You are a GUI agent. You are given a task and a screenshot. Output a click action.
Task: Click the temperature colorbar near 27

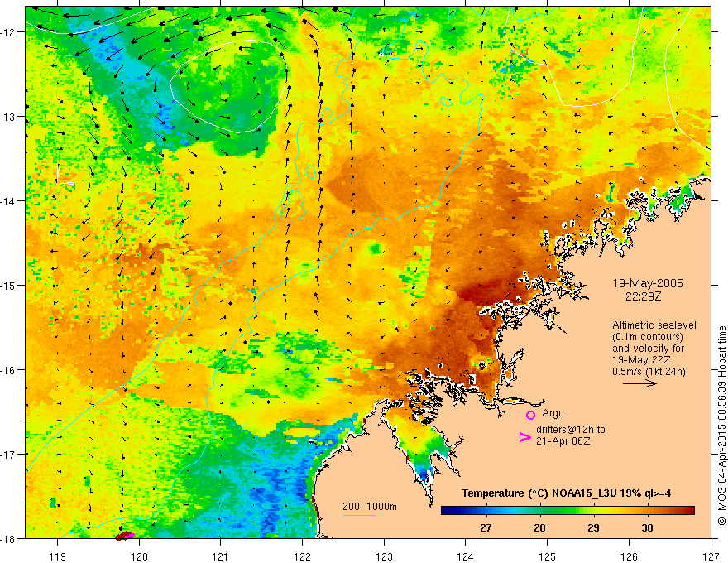[x=486, y=511]
